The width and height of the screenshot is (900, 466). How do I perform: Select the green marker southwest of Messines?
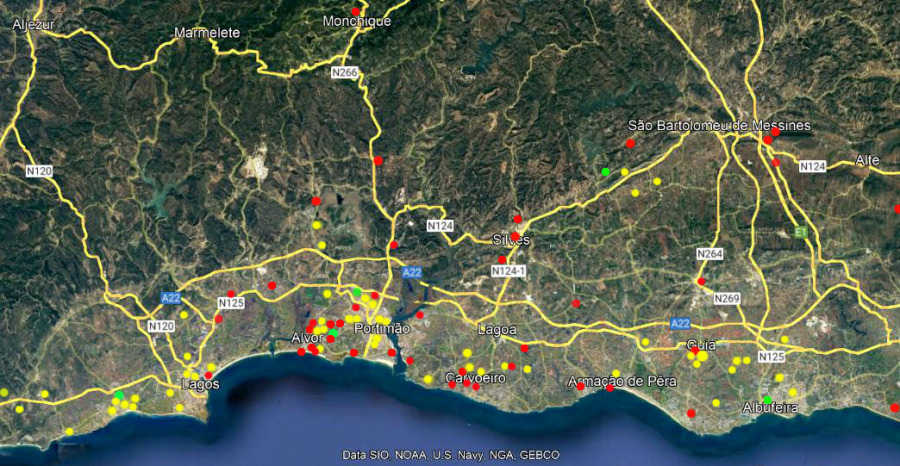[605, 172]
